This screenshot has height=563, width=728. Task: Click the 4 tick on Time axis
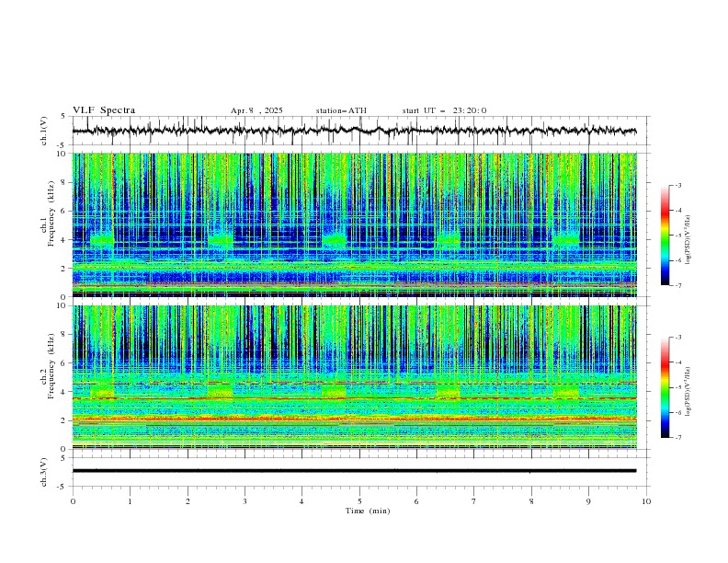[x=301, y=501]
